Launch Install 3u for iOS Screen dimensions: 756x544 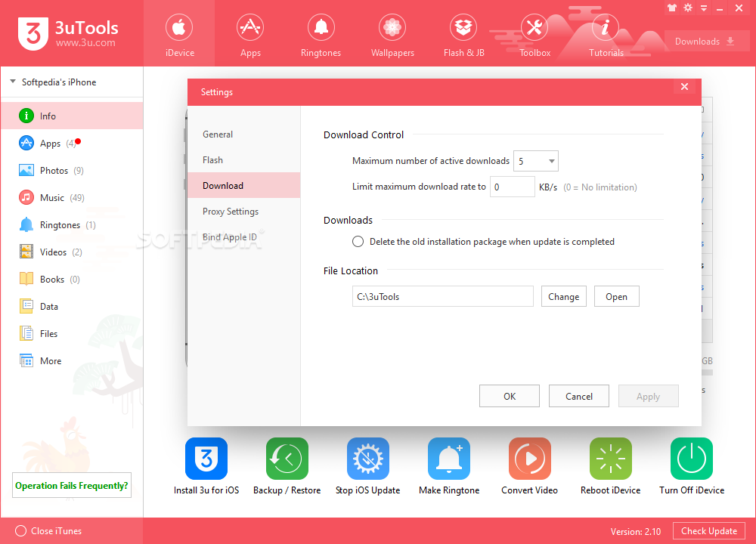click(x=206, y=466)
